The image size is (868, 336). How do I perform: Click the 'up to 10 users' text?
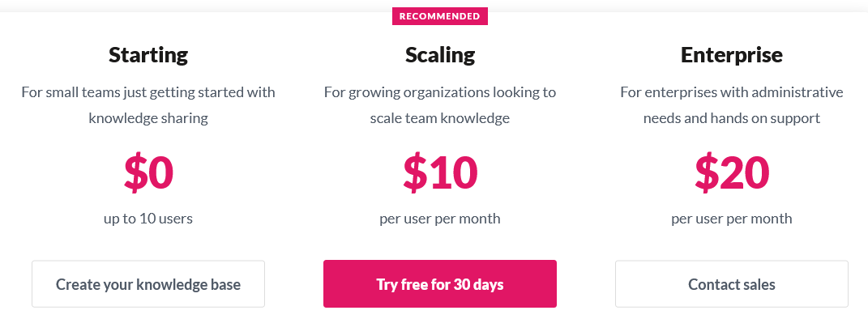pos(148,218)
